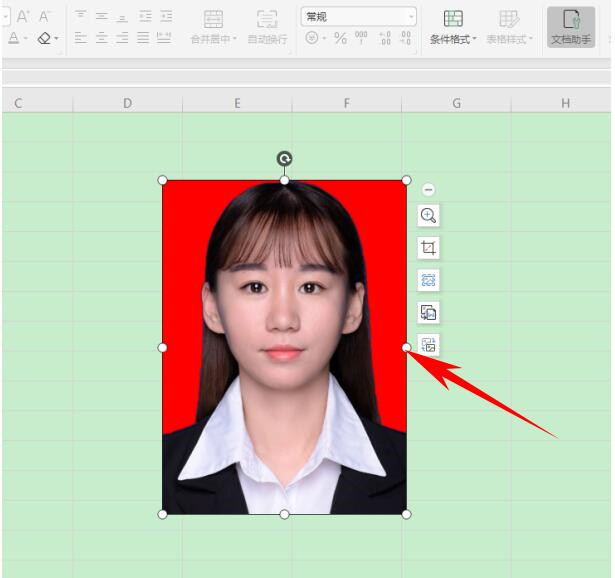Image resolution: width=615 pixels, height=578 pixels.
Task: Click the bottom-right corner handle of photo
Action: click(x=406, y=514)
